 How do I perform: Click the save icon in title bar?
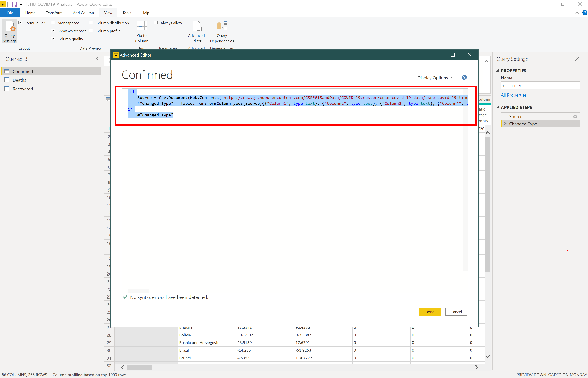pyautogui.click(x=14, y=4)
